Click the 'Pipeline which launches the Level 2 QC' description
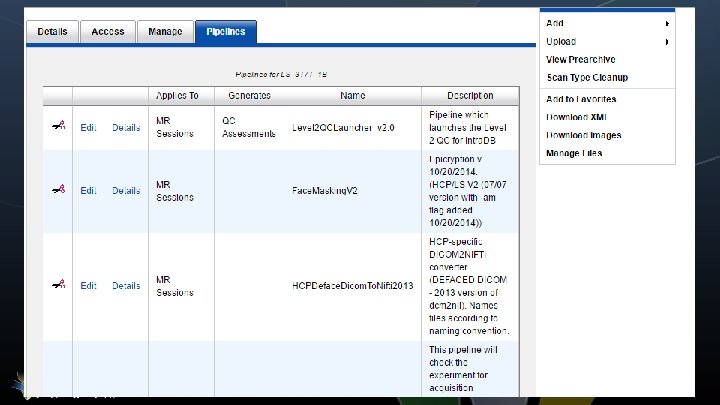This screenshot has width=720, height=405. (x=468, y=128)
